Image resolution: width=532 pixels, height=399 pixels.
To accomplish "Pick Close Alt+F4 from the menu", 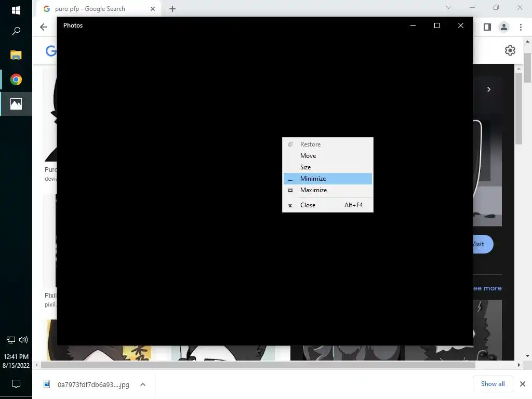I will click(328, 205).
